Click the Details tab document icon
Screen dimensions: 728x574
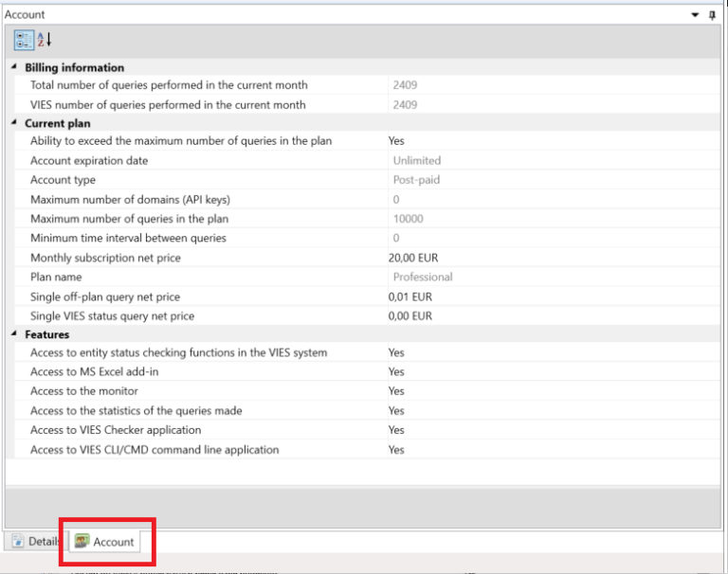[18, 542]
